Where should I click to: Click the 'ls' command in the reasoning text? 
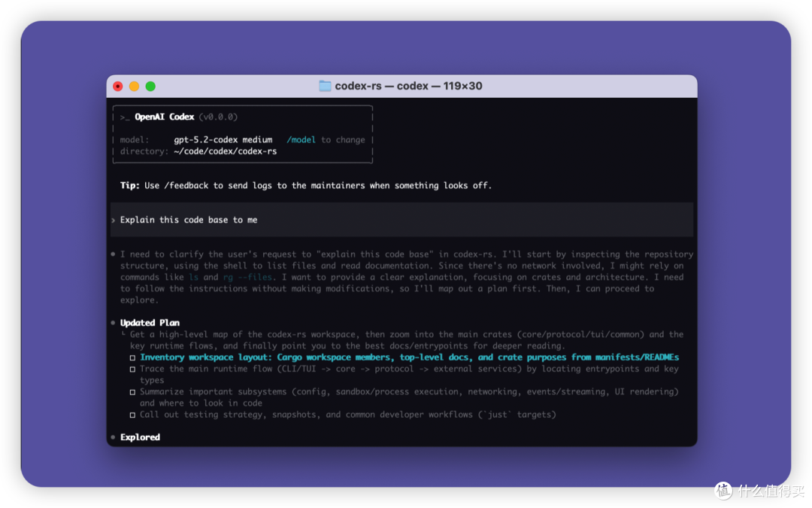click(x=194, y=277)
